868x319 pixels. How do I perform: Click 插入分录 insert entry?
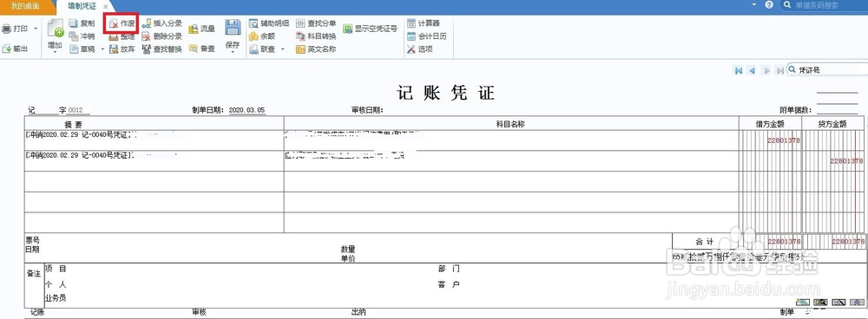pos(161,23)
